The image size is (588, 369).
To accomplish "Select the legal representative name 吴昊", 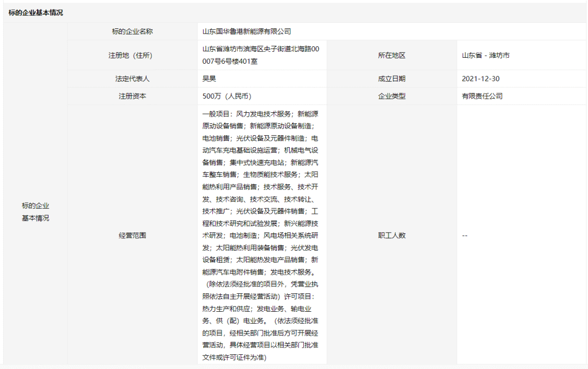I will [206, 78].
